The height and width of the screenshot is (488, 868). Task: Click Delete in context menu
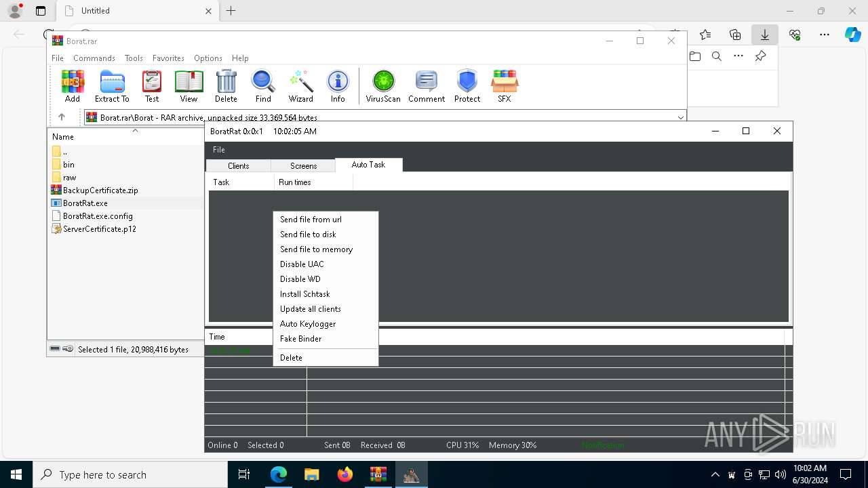(x=325, y=358)
